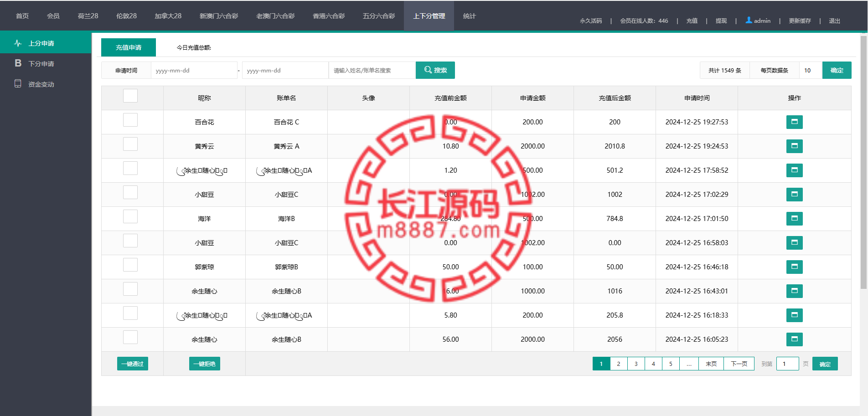This screenshot has height=416, width=868.
Task: Go to page 2
Action: (619, 364)
